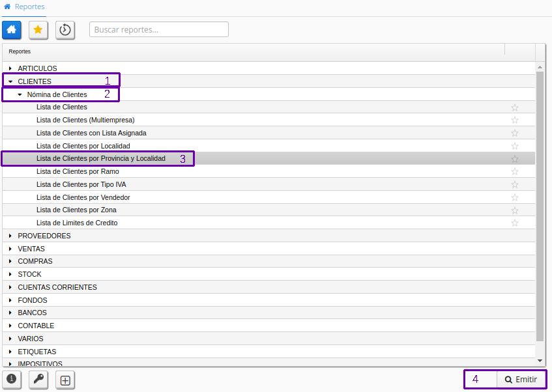Click the scrollbar down arrow
This screenshot has width=552, height=392.
540,361
